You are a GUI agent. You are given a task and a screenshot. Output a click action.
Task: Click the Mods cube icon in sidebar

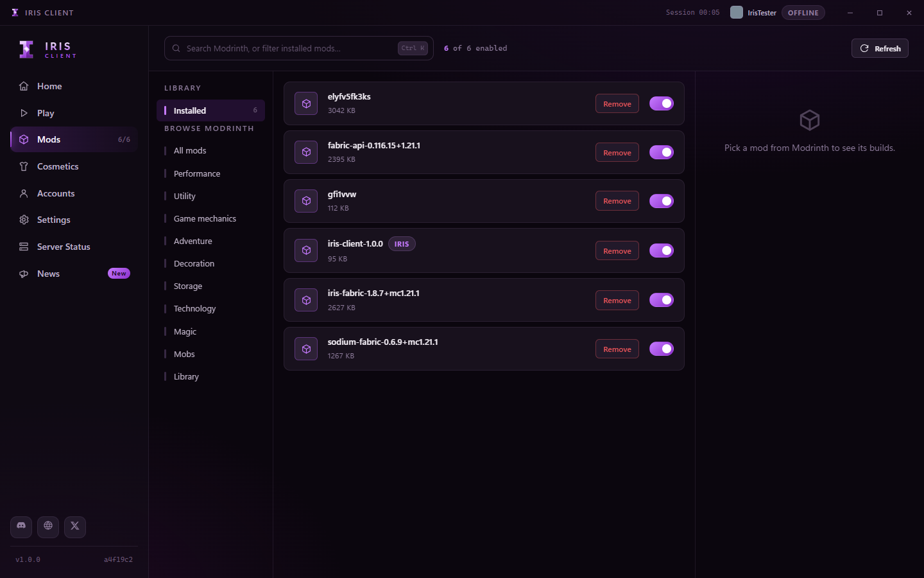(24, 139)
